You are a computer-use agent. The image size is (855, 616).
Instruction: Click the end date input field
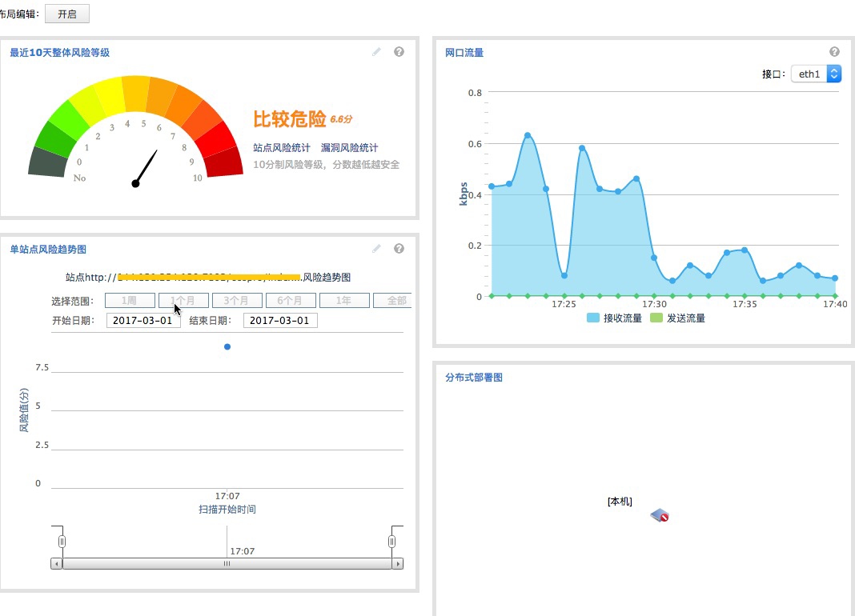pos(280,321)
